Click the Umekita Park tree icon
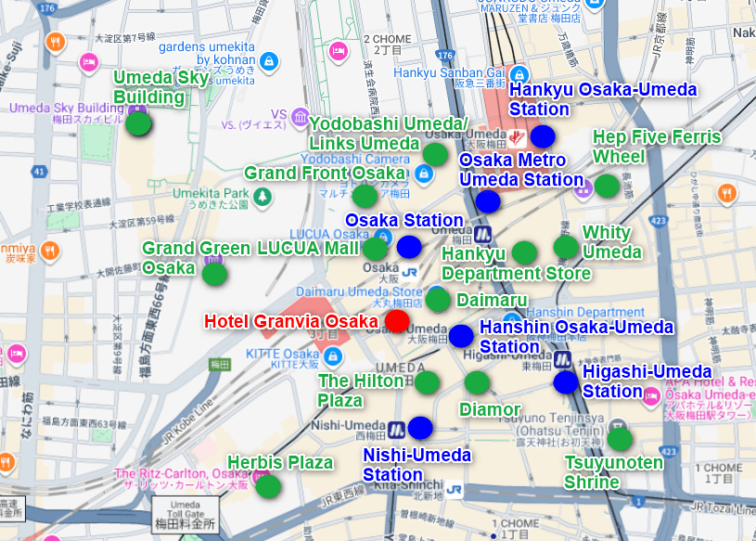Screen dimensions: 756x541 tap(263, 197)
